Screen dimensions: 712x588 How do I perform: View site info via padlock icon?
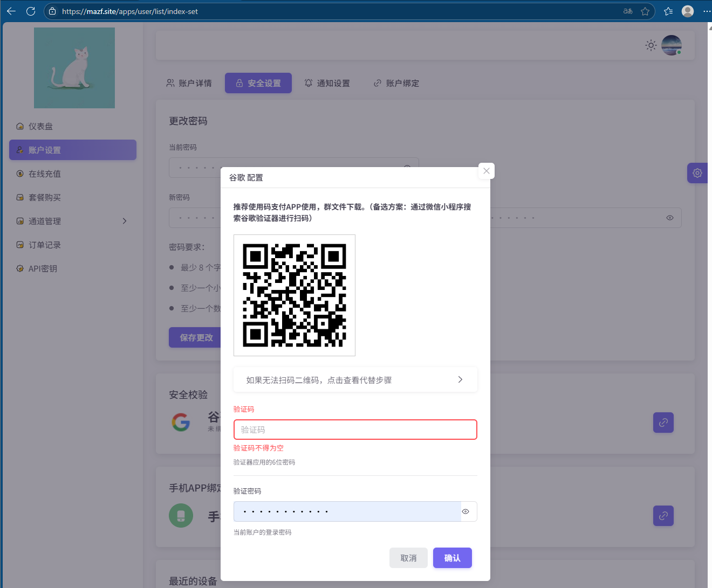[52, 11]
